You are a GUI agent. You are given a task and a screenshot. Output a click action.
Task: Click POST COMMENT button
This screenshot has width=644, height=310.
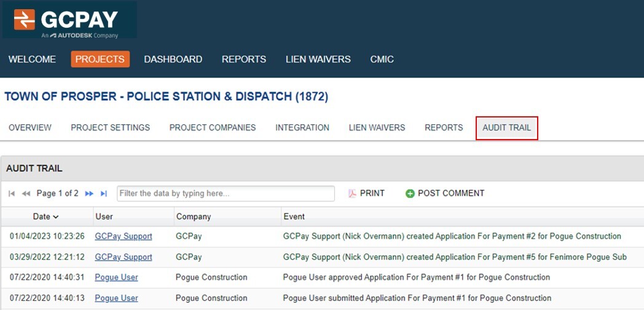tap(445, 194)
